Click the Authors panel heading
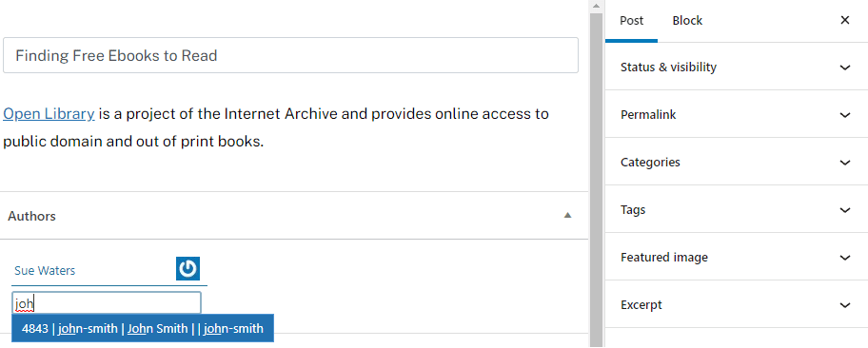 point(31,216)
